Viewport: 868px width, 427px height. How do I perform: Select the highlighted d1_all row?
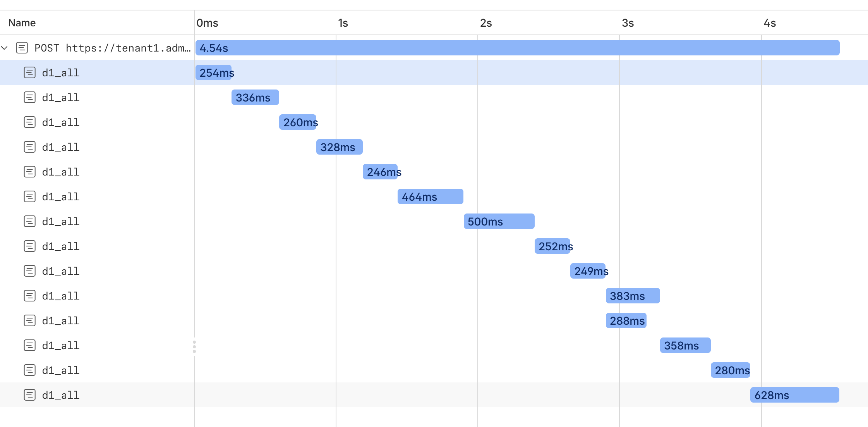(x=97, y=72)
